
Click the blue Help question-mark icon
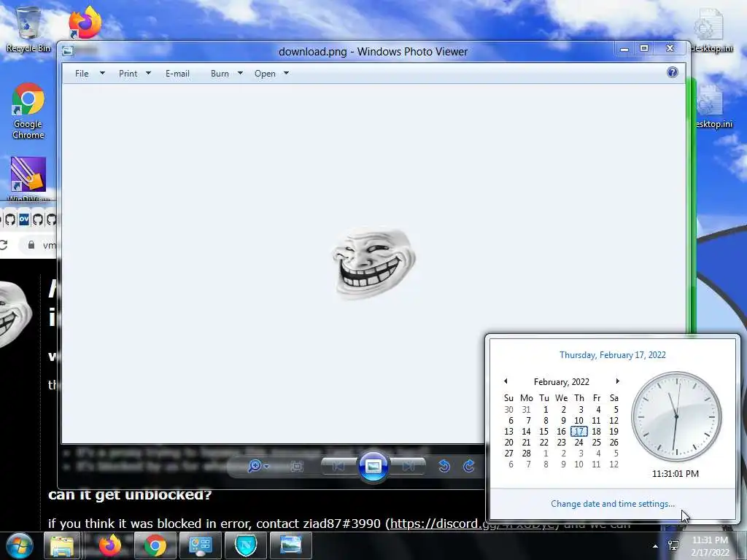pos(672,72)
